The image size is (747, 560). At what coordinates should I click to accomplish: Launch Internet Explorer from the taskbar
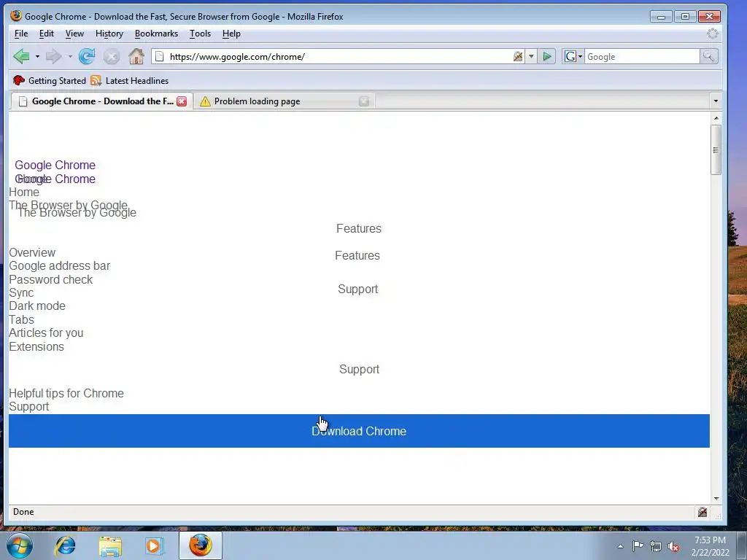pos(65,545)
